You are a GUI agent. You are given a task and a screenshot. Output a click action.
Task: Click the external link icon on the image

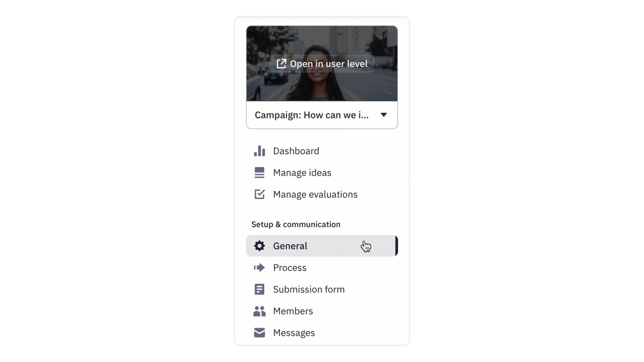click(281, 63)
